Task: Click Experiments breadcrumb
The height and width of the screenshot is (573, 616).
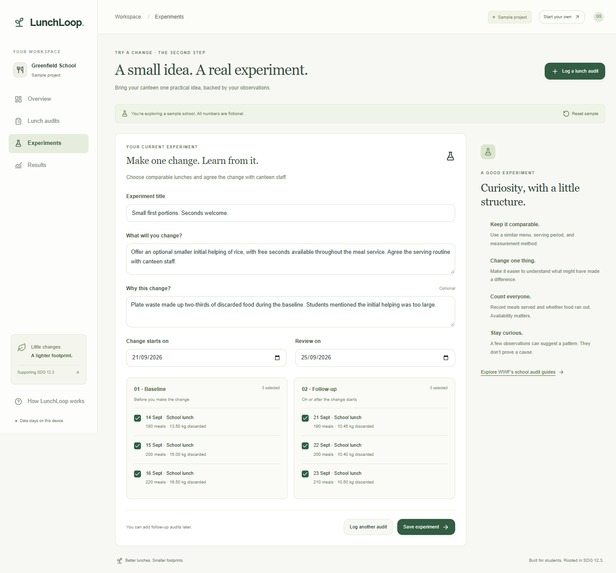Action: (169, 17)
